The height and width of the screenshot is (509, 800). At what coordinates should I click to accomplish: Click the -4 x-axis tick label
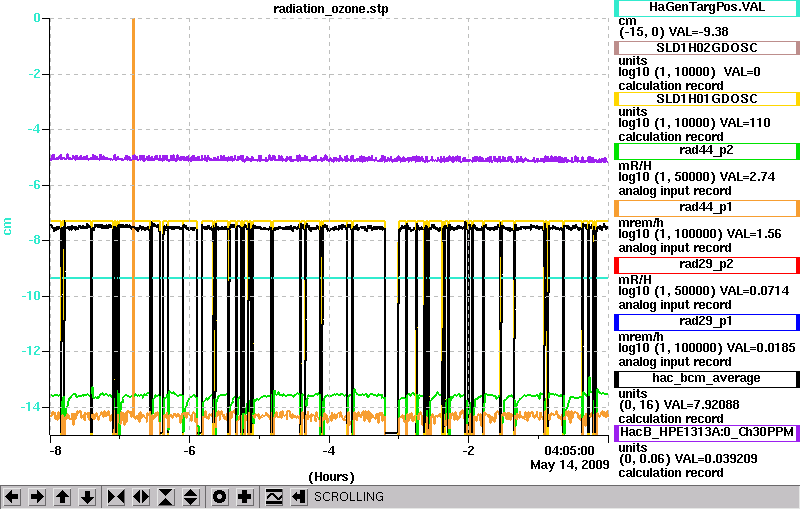[x=329, y=451]
